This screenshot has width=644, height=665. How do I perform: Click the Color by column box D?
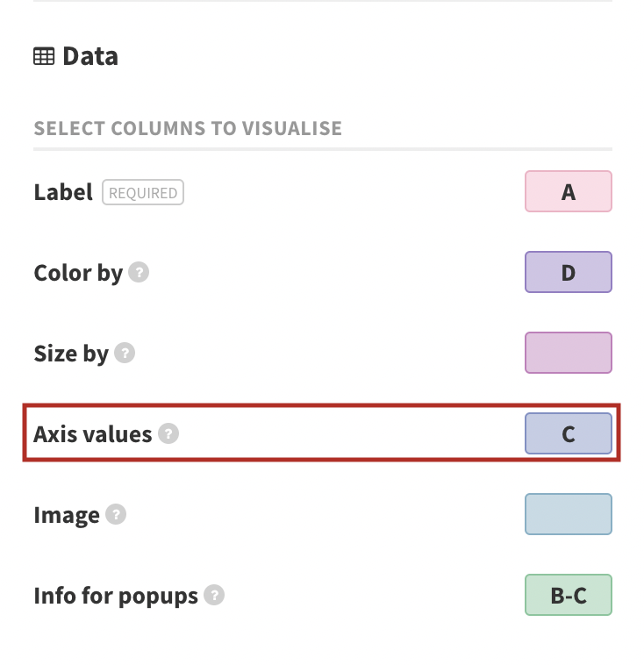[x=568, y=272]
